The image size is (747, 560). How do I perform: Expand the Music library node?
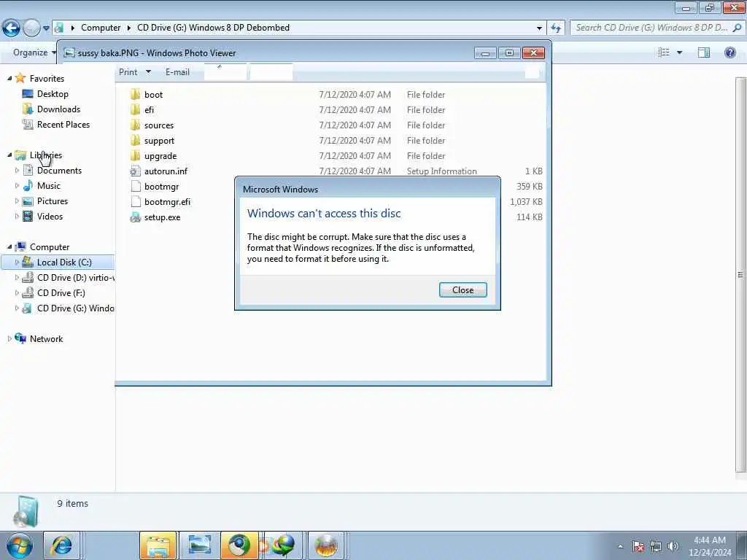(x=18, y=186)
